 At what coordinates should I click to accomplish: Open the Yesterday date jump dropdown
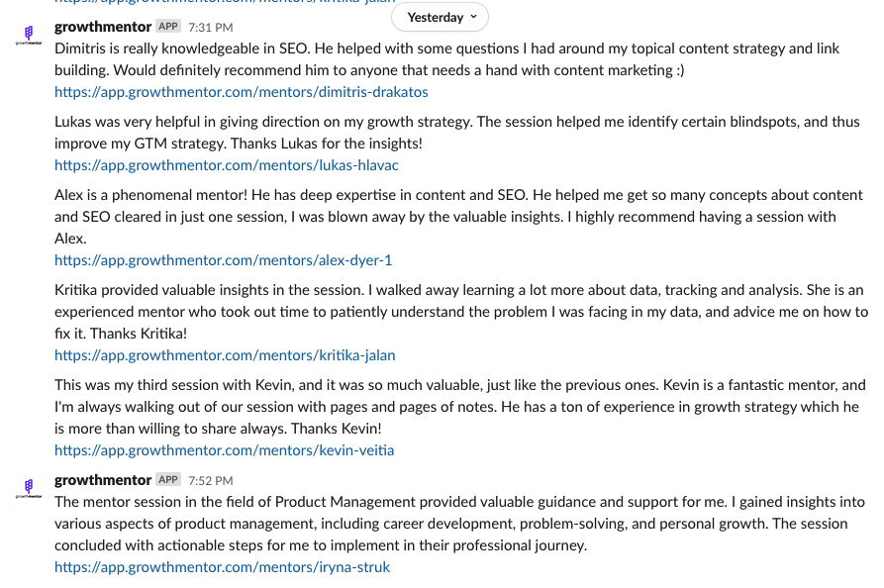tap(440, 18)
